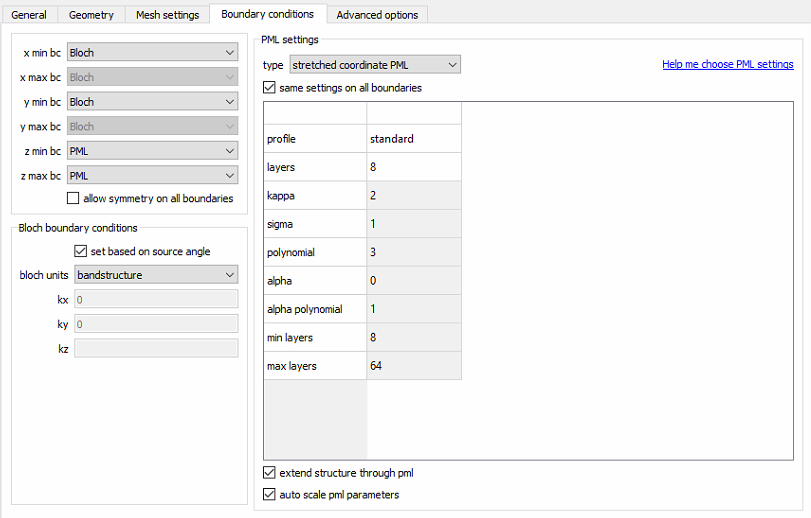Expand the y min bc dropdown

pyautogui.click(x=152, y=102)
